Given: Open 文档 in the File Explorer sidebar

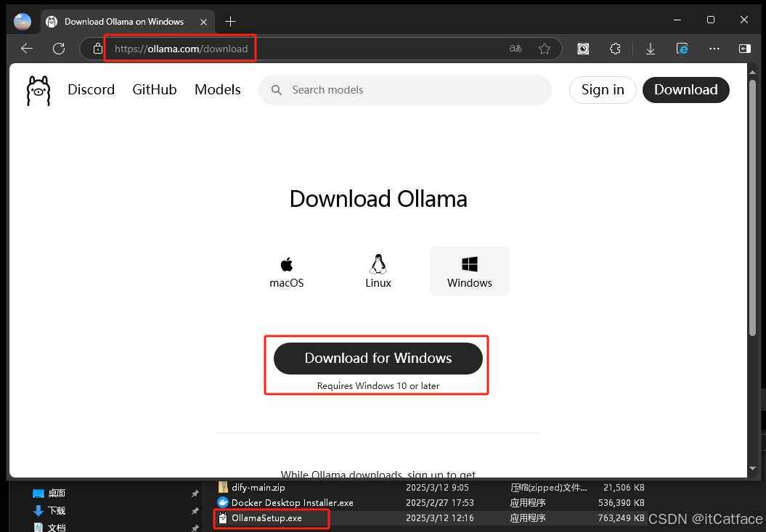Looking at the screenshot, I should [57, 528].
